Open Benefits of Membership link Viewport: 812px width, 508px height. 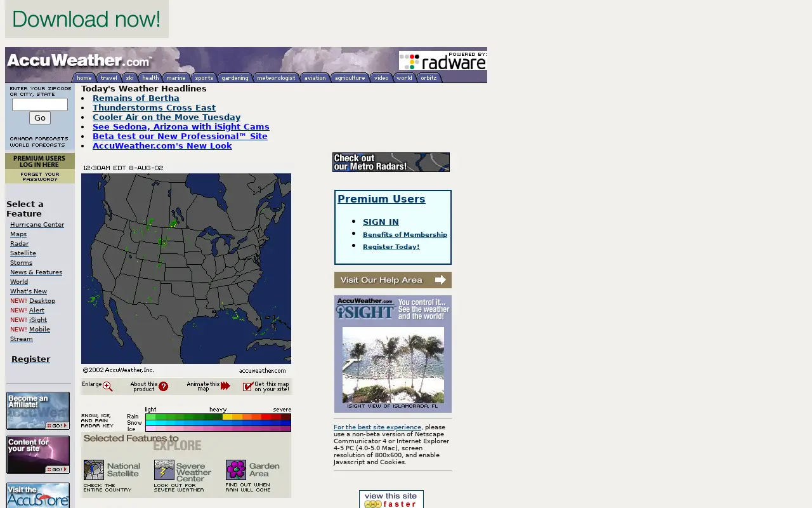[405, 234]
